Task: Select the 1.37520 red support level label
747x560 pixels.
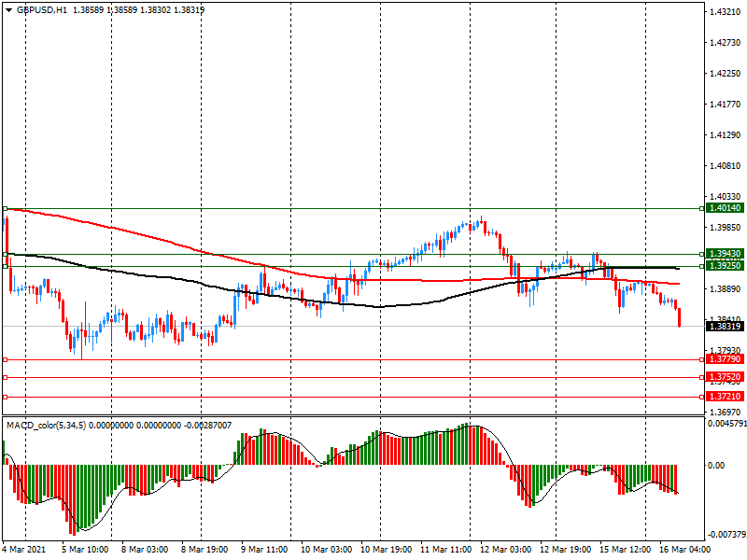Action: (726, 377)
